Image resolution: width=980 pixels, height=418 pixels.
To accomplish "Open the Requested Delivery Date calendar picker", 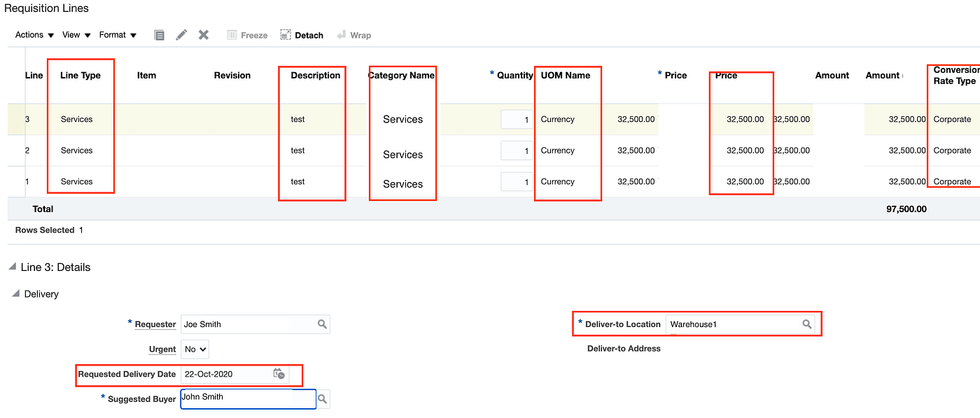I will tap(278, 375).
